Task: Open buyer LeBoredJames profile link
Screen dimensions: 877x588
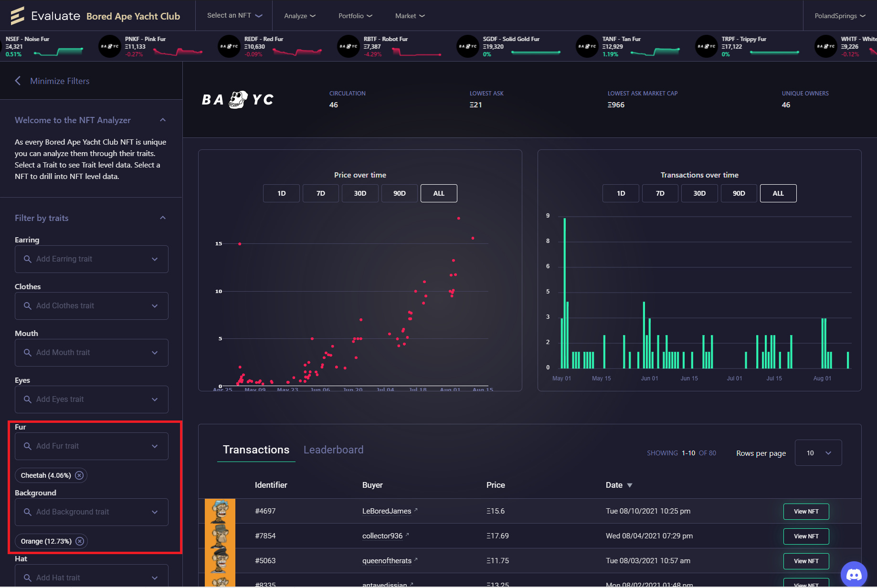Action: (387, 511)
